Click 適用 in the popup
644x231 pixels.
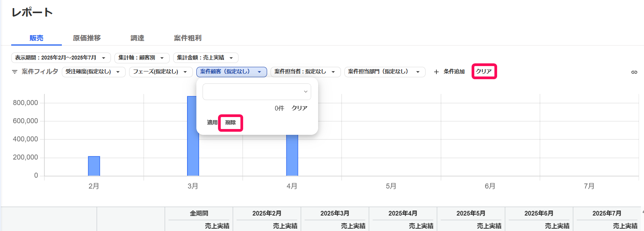tap(212, 122)
